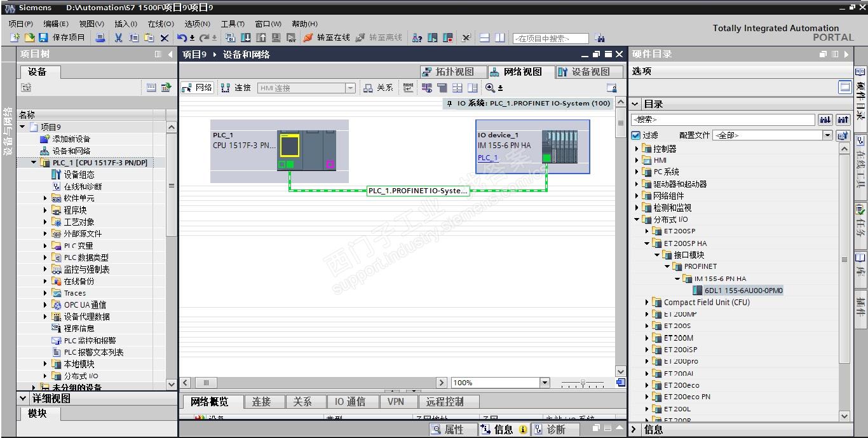Screen dimensions: 868x438
Task: Expand the PLC 变量 node
Action: (46, 245)
